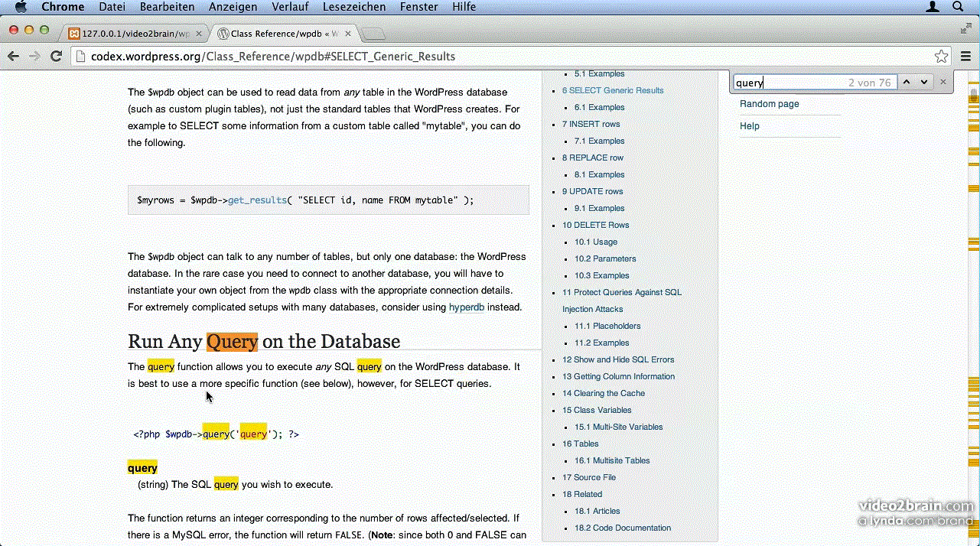Click the Run Any Query heading
Screen dimensions: 980x546
[264, 340]
